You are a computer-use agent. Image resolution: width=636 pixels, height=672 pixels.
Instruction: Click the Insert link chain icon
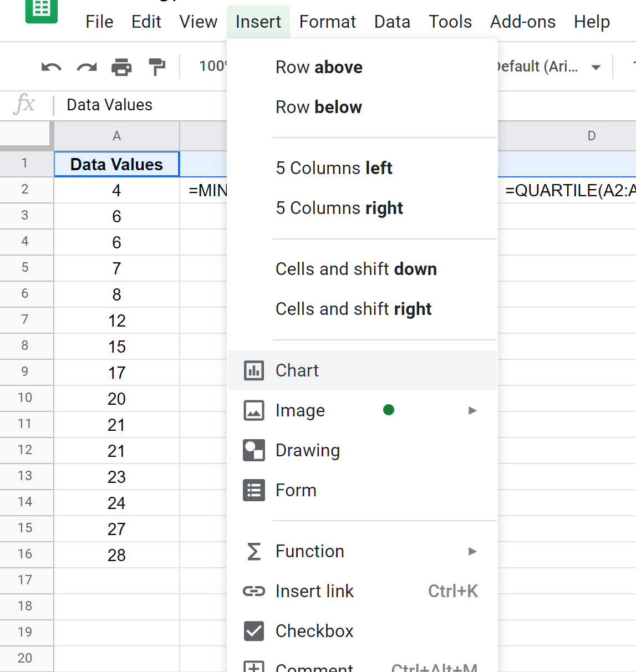coord(254,591)
